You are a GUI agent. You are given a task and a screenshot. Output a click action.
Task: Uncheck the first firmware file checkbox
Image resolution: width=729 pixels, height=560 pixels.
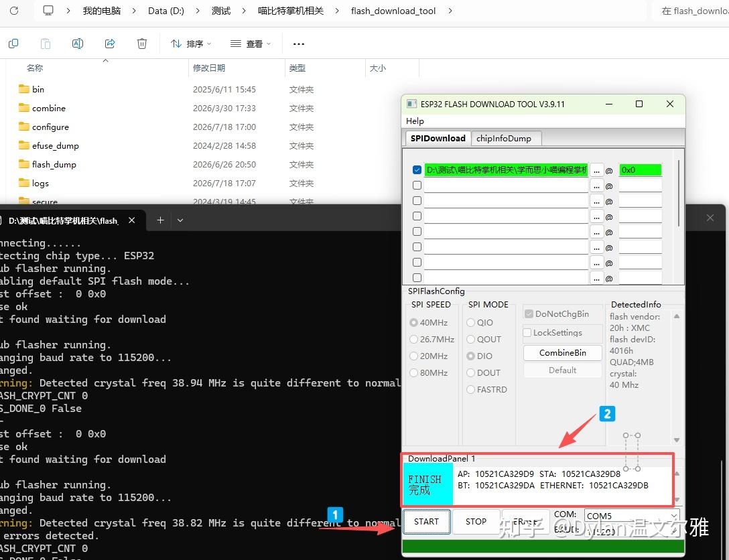[x=417, y=170]
